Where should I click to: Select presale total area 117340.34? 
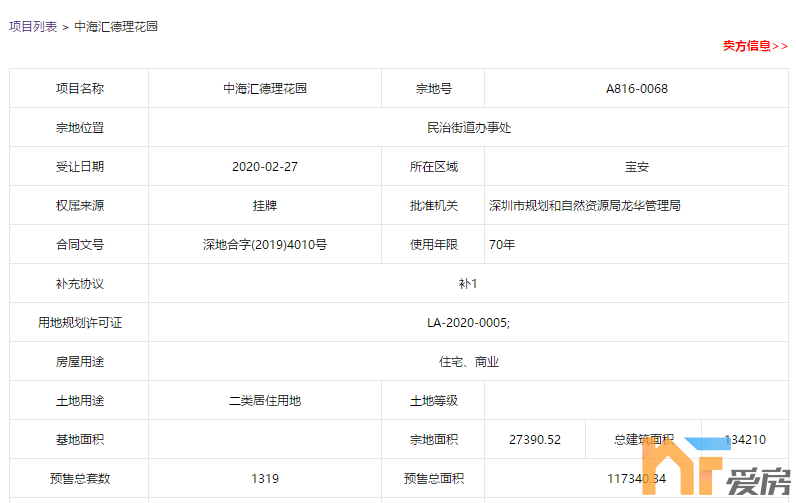click(x=637, y=479)
